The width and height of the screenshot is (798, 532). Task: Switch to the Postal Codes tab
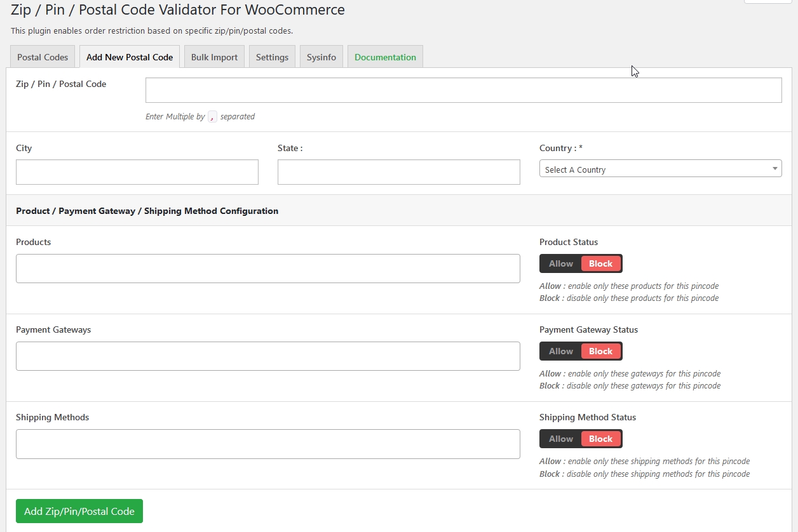click(42, 57)
